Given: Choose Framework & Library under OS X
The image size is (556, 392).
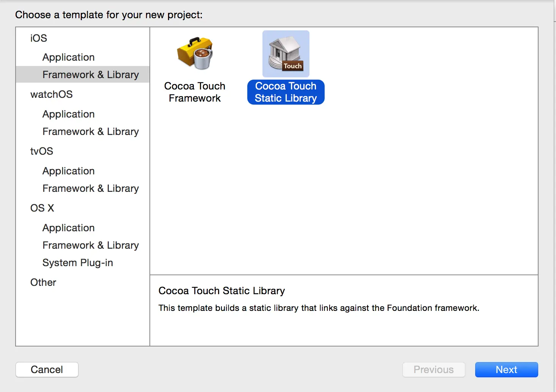Looking at the screenshot, I should tap(91, 245).
